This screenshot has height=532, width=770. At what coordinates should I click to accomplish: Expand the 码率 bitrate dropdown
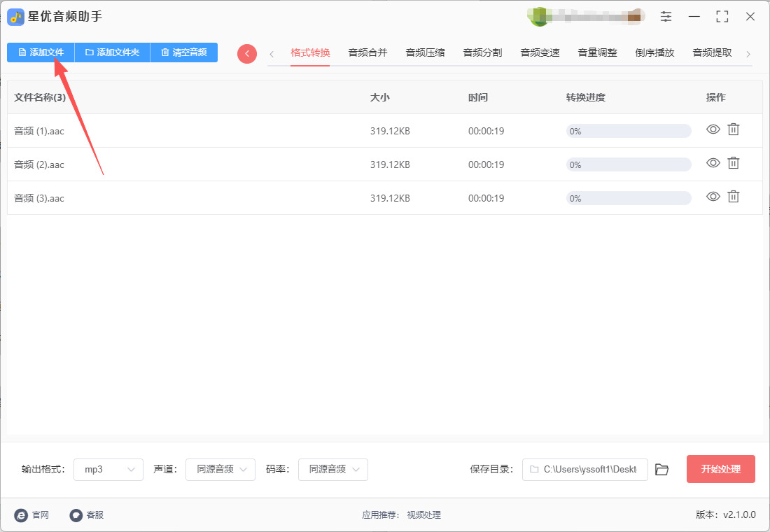[x=333, y=470]
